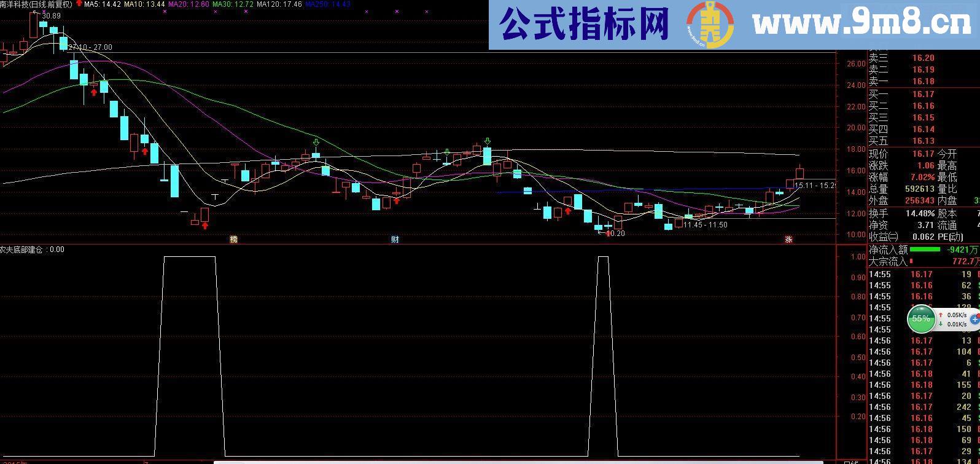This screenshot has height=464, width=980.
Task: Click the PE(动) label
Action: [x=950, y=237]
